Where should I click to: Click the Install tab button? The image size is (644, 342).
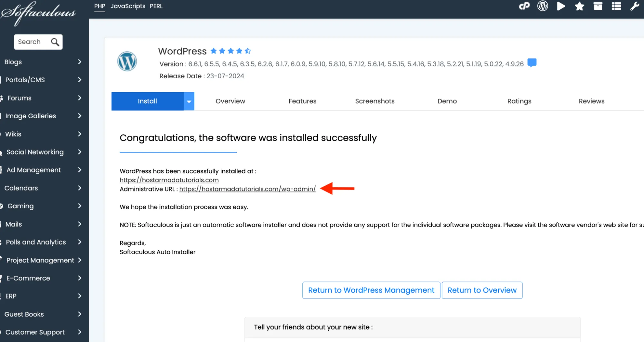pos(148,101)
